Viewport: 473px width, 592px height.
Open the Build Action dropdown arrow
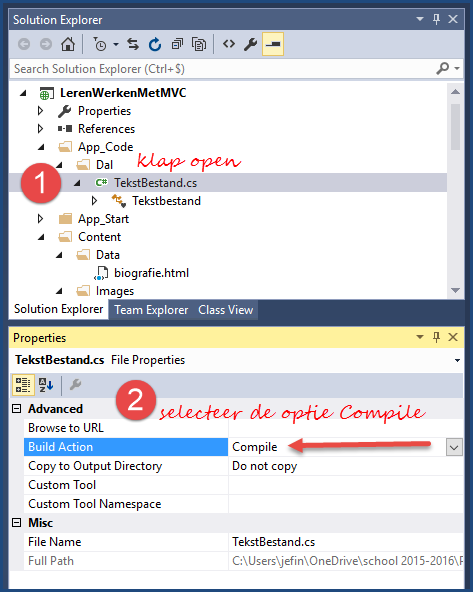pos(454,448)
